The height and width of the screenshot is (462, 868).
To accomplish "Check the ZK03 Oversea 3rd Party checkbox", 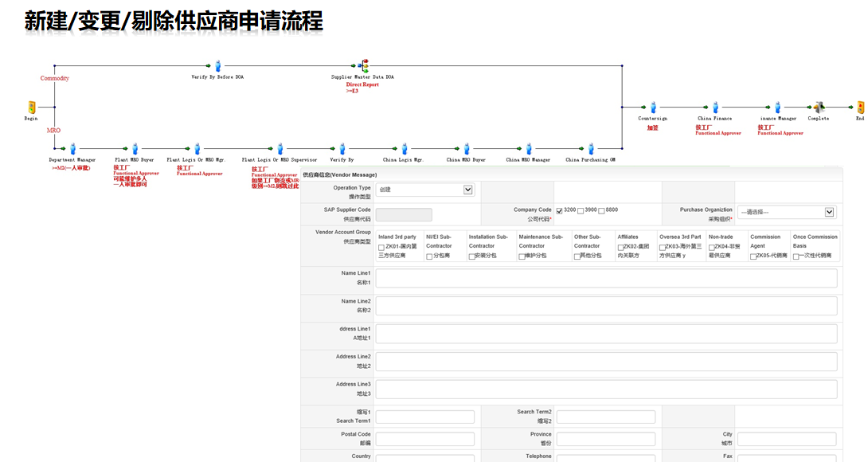I will [663, 248].
